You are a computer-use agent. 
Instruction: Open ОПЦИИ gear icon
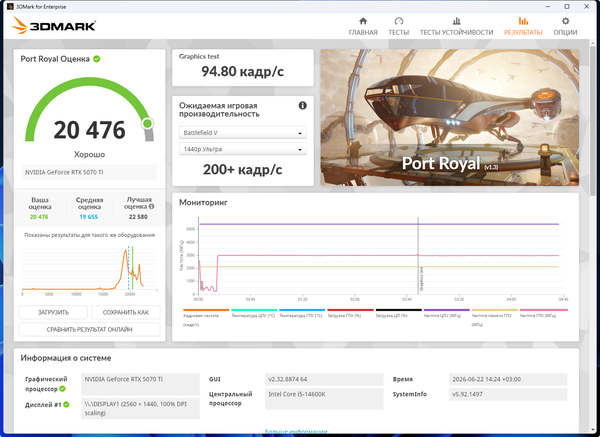(x=565, y=21)
